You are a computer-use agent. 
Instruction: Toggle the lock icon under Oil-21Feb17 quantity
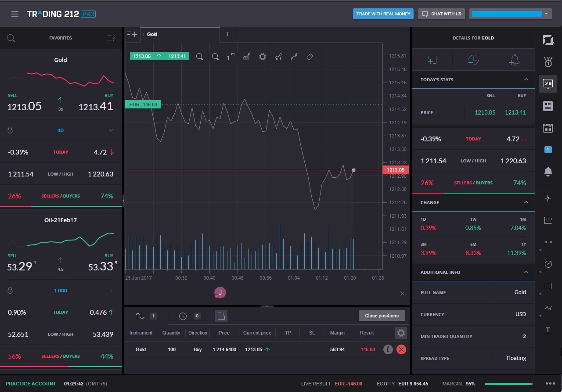11,291
